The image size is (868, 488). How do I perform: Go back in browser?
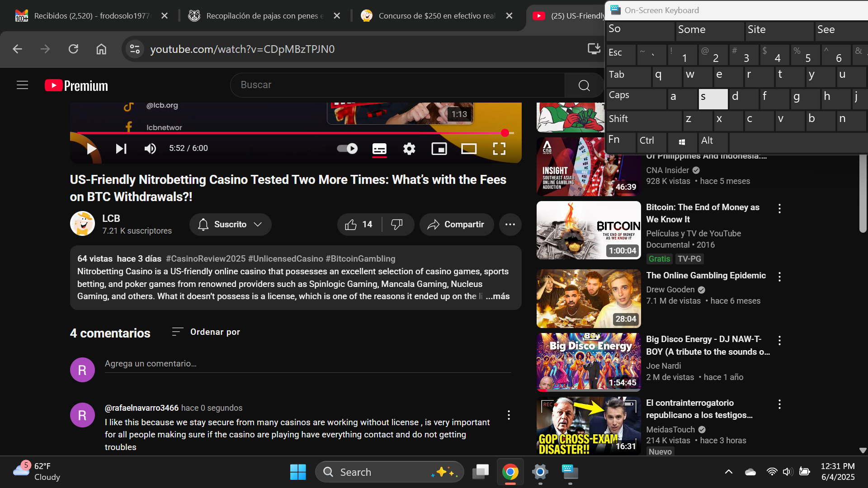18,49
